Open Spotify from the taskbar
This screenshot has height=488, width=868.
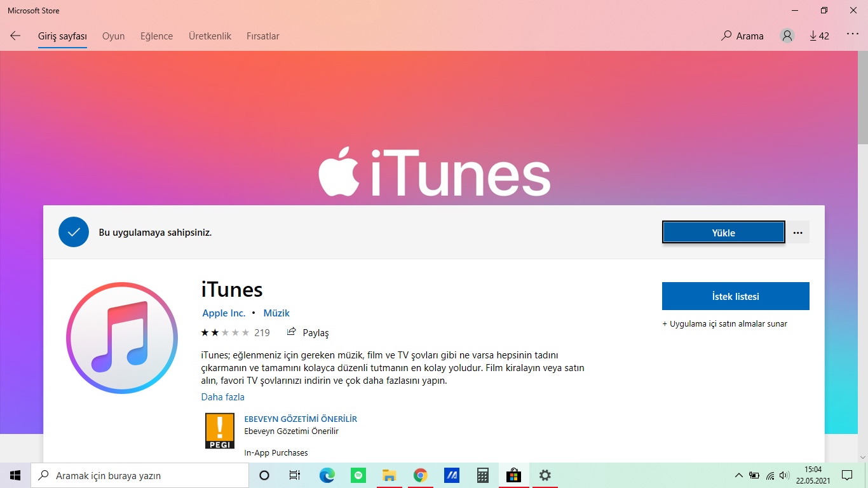pyautogui.click(x=358, y=475)
